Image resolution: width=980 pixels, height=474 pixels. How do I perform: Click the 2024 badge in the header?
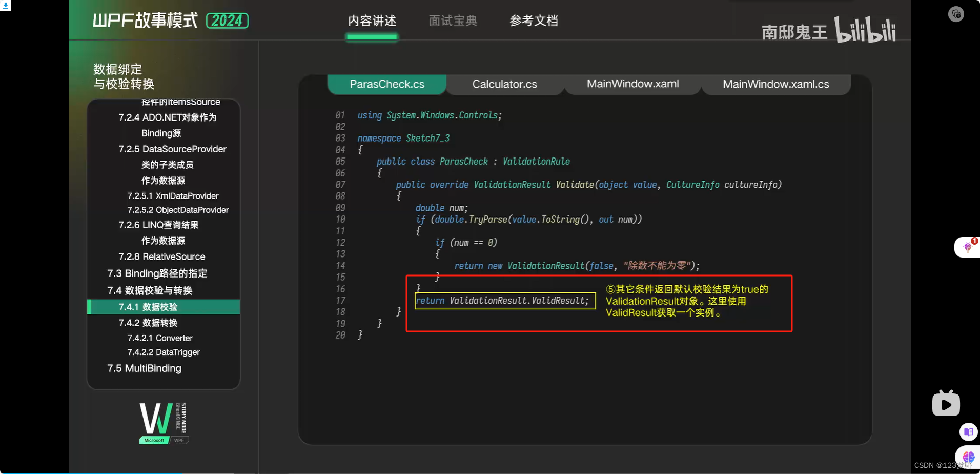click(227, 21)
